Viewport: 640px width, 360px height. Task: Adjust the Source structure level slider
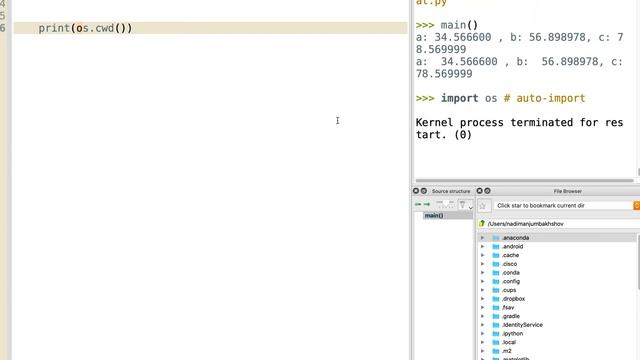pos(445,203)
